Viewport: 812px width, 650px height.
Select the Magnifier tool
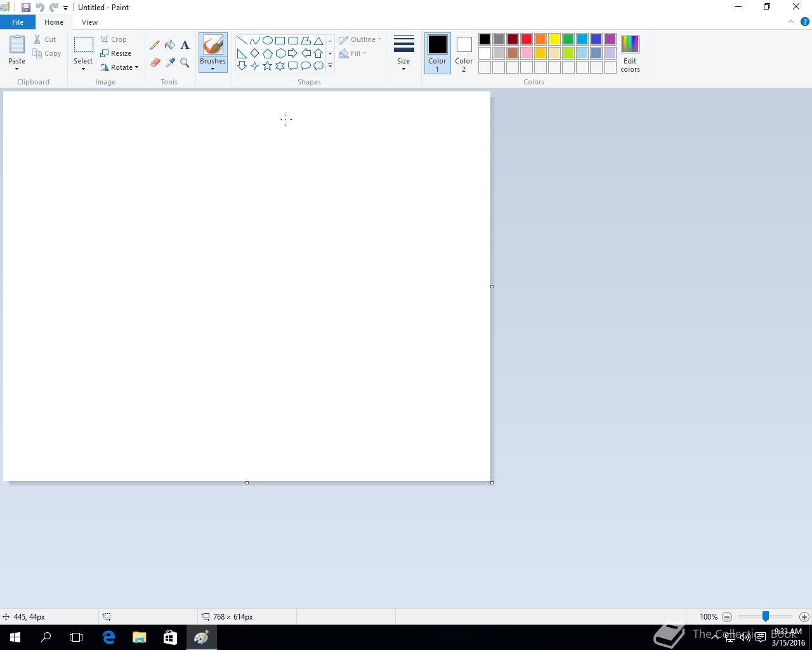185,63
